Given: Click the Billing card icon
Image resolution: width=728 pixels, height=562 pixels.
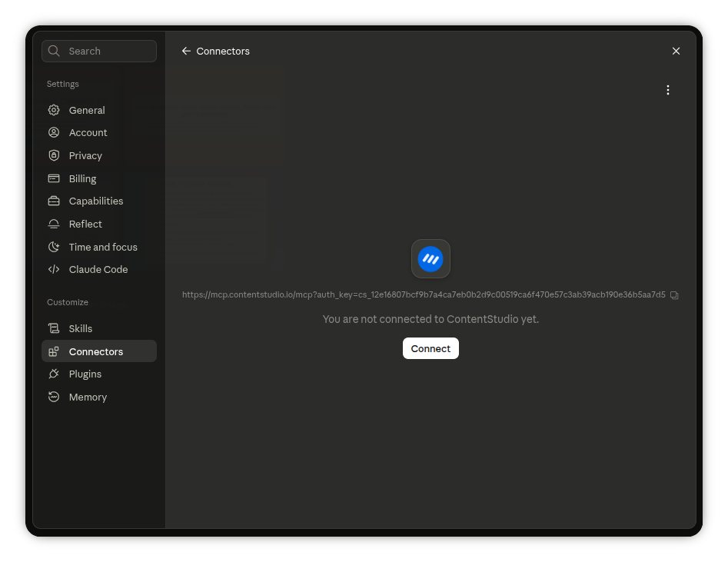Looking at the screenshot, I should click(x=54, y=178).
